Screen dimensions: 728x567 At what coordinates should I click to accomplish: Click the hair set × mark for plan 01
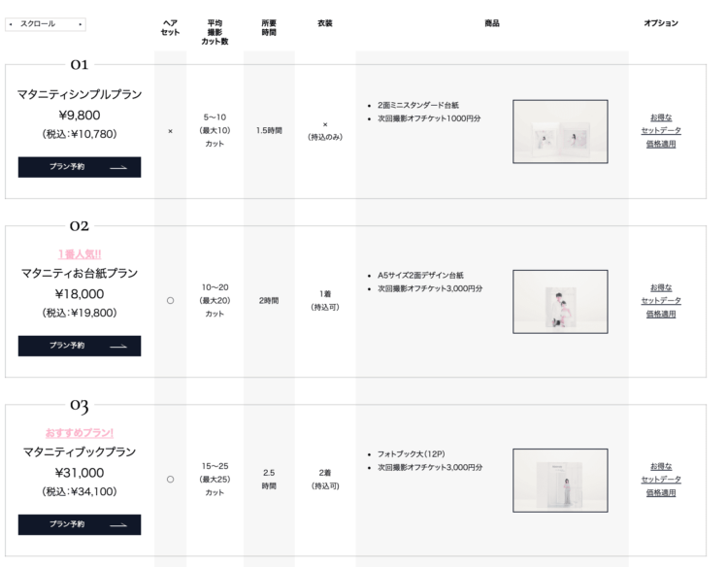171,131
